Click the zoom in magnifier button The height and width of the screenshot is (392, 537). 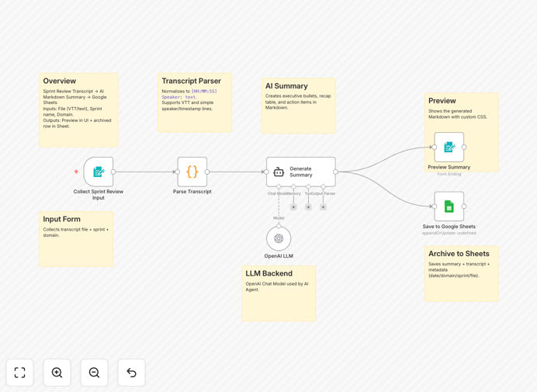[57, 373]
